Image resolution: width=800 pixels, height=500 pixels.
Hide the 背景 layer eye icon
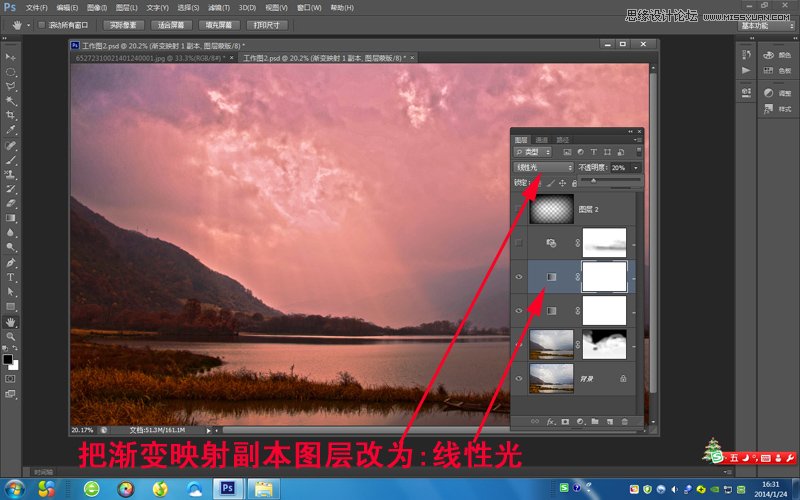(x=519, y=379)
